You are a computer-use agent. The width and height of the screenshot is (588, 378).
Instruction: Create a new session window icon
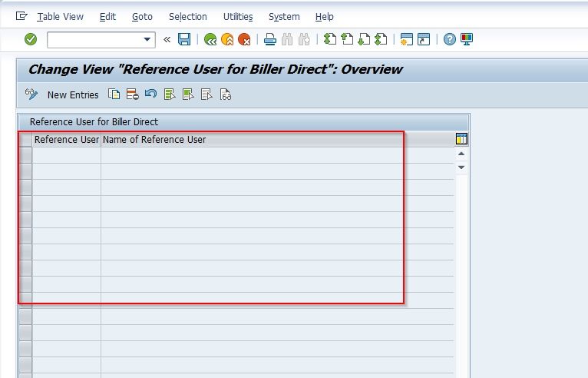407,39
